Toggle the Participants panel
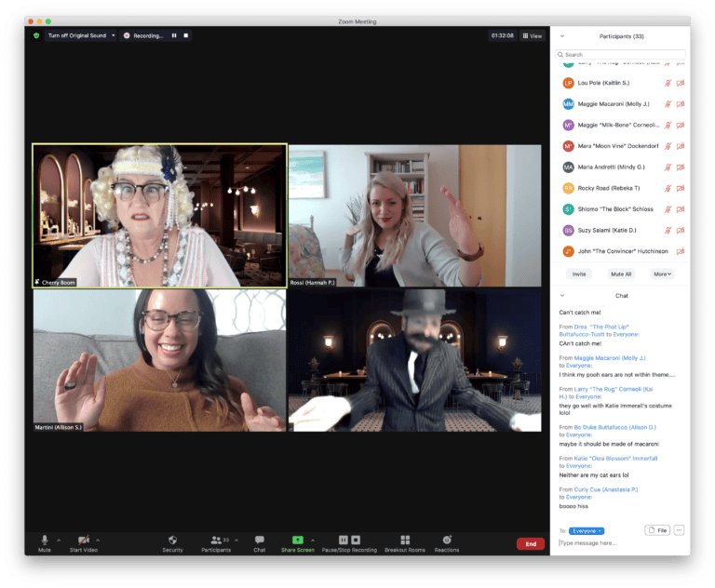715x588 pixels. click(x=216, y=543)
